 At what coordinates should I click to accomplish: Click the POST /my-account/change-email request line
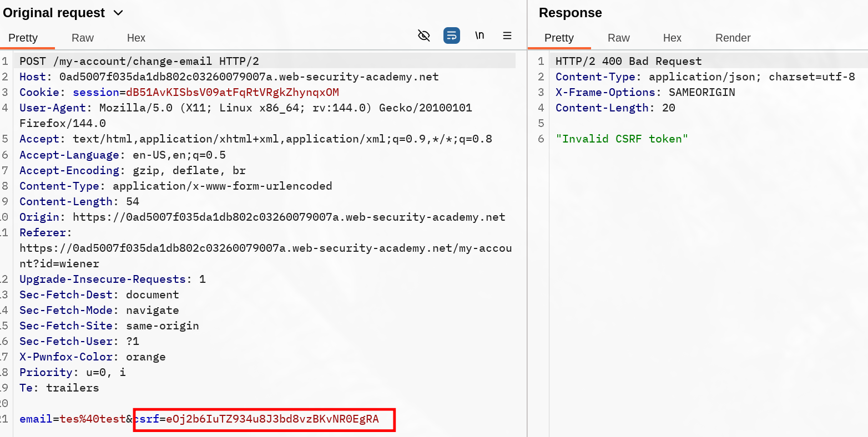pyautogui.click(x=139, y=62)
